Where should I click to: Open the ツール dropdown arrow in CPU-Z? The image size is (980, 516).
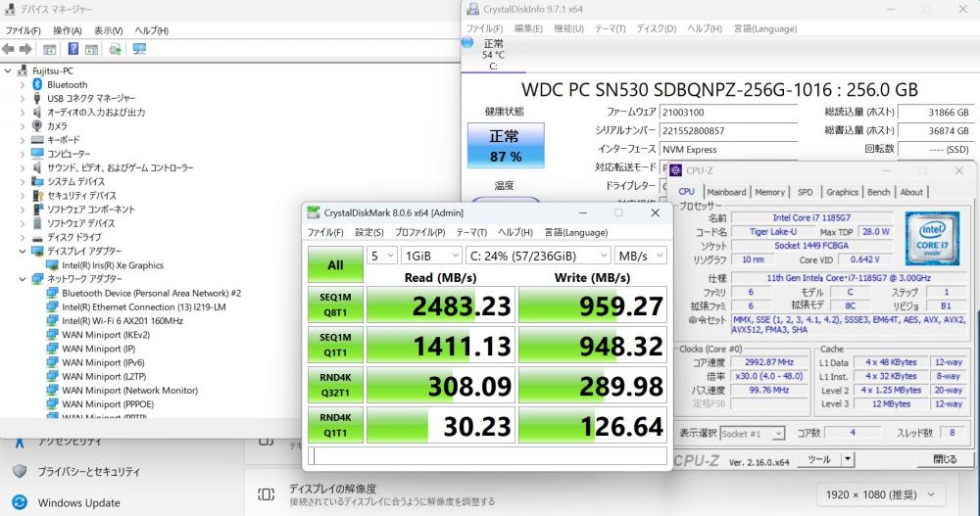point(848,460)
